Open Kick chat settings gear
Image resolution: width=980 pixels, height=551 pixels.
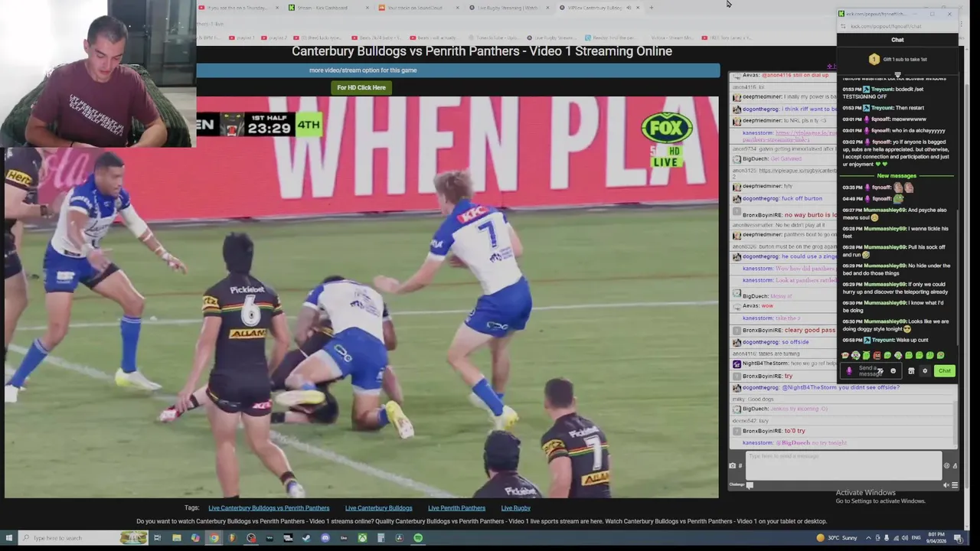pyautogui.click(x=924, y=371)
